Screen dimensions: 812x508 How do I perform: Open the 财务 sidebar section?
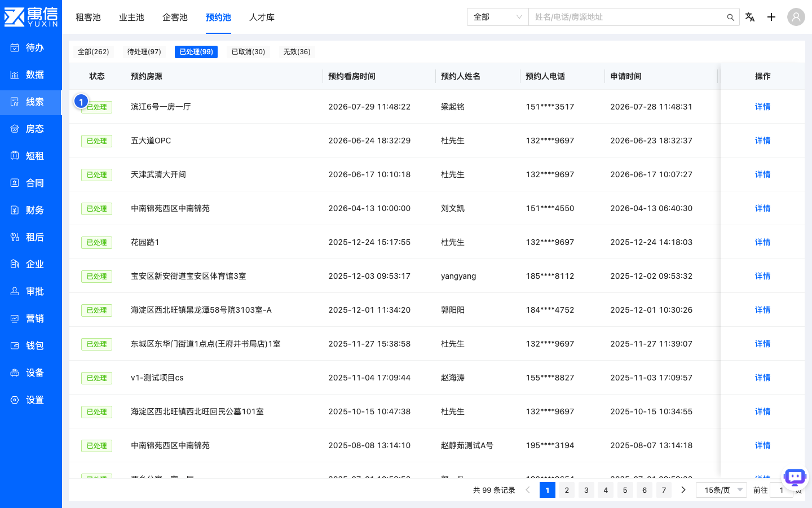click(x=31, y=210)
